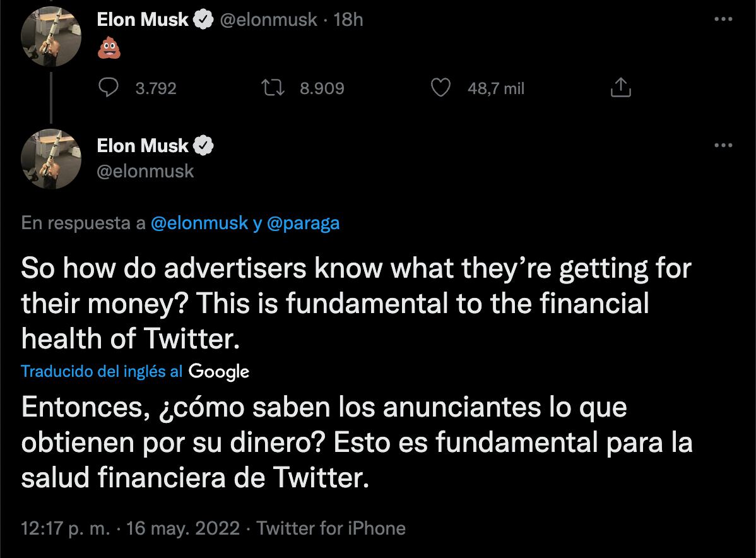Click the 8.909 retweets count
The image size is (756, 558).
[322, 89]
